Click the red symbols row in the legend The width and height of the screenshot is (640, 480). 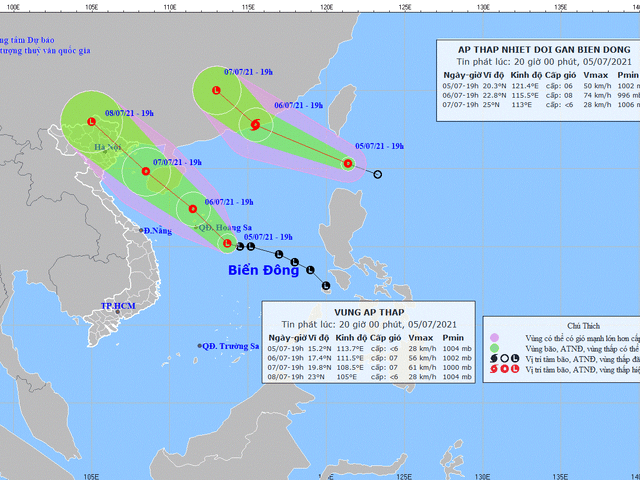pos(501,370)
